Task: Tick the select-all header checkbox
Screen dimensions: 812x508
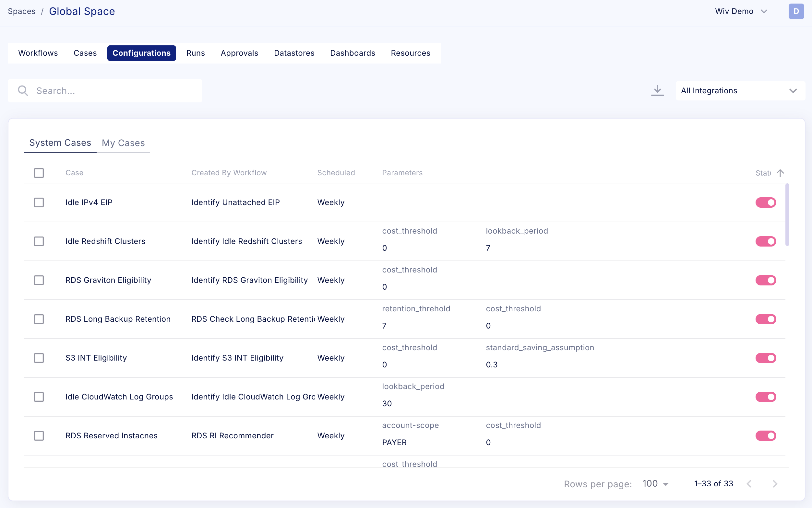Action: (39, 173)
